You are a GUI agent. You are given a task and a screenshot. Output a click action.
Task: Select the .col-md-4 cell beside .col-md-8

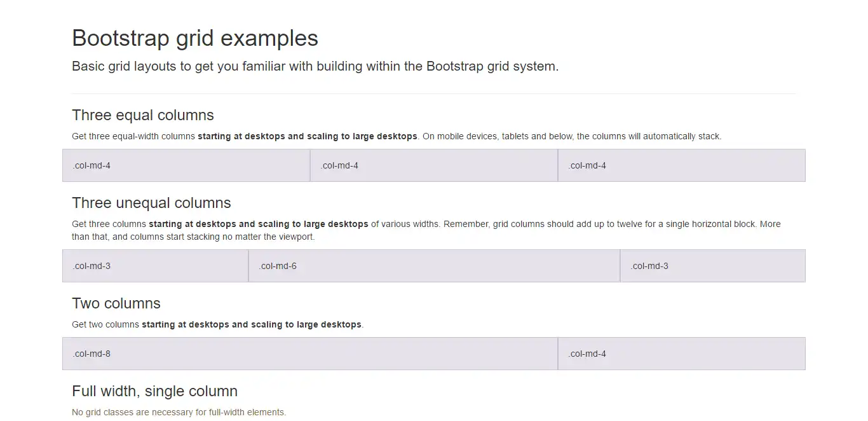[681, 354]
